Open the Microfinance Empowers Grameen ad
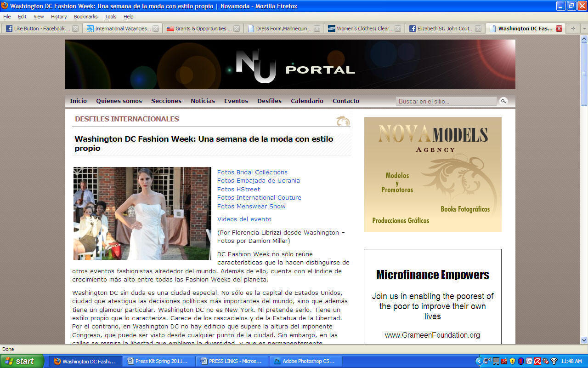The image size is (588, 368). coord(432,297)
